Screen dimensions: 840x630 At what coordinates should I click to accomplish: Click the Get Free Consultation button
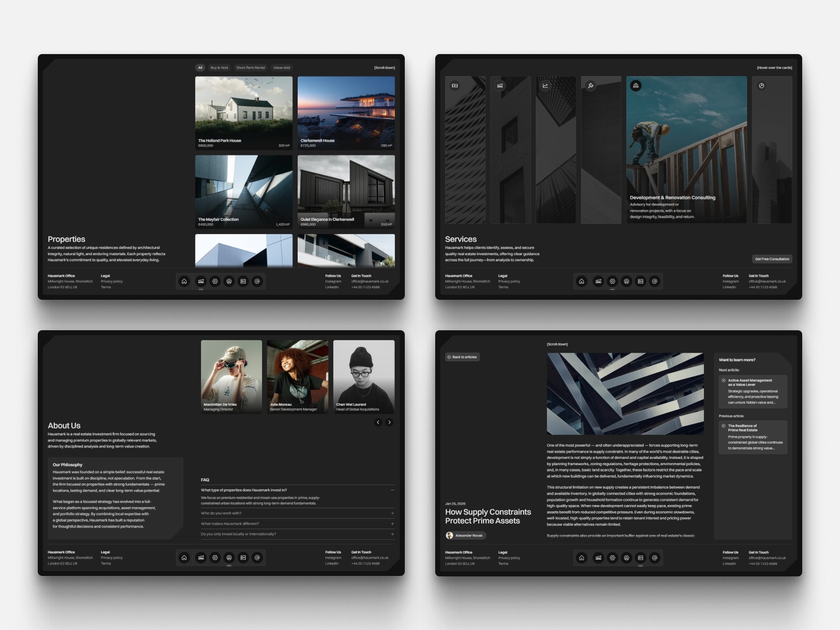pos(772,259)
